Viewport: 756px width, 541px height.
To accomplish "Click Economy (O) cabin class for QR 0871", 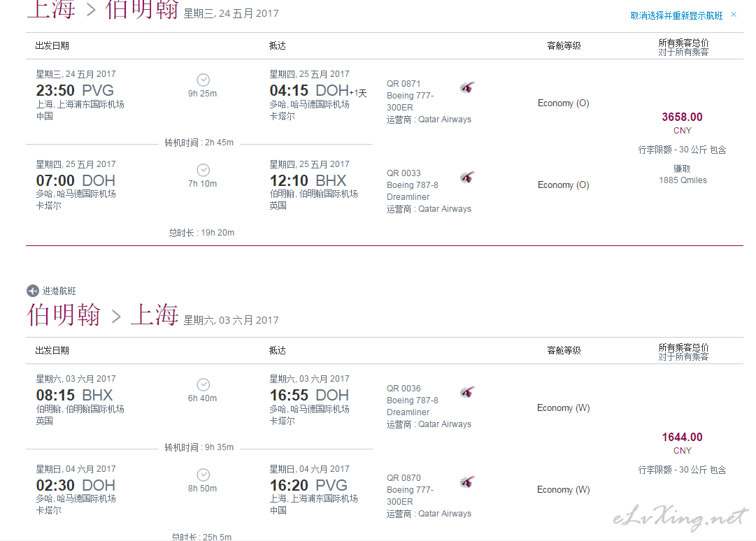I will point(563,103).
